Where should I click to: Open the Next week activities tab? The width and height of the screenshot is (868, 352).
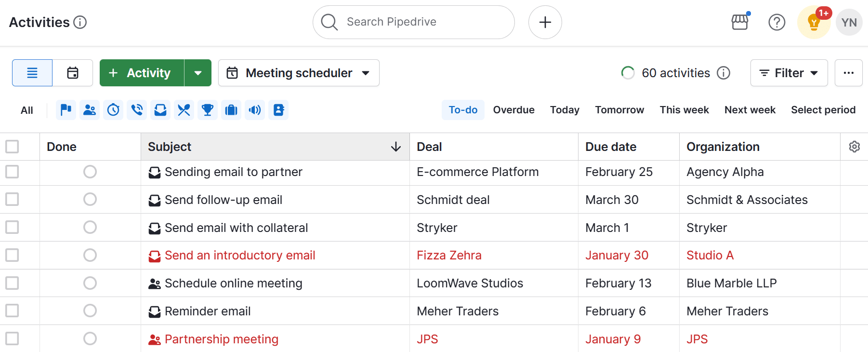(750, 109)
